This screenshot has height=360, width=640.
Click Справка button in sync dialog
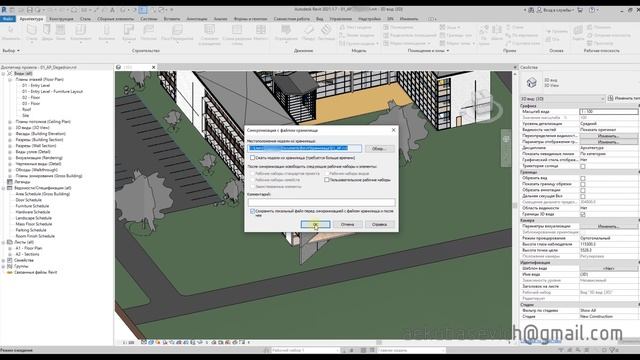379,224
